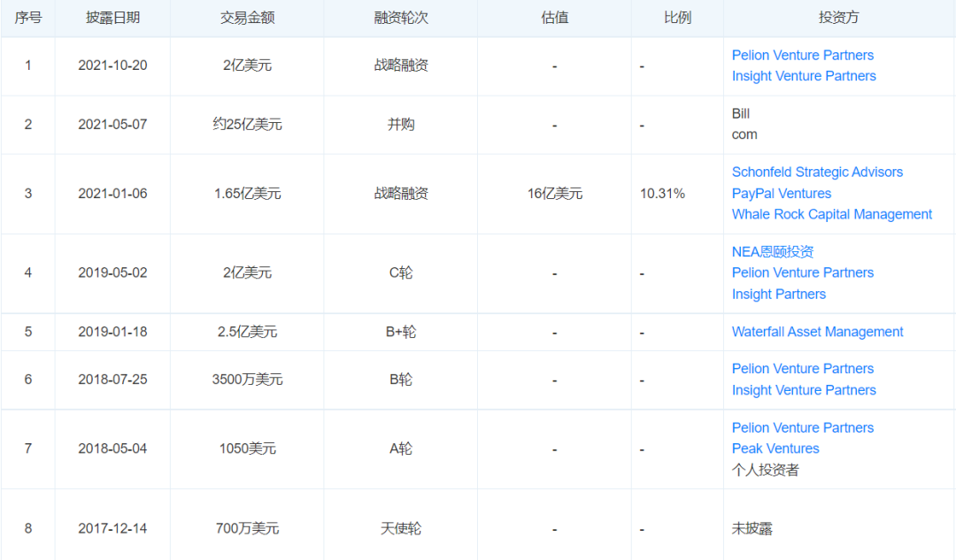Select the B+轮 round cell
The width and height of the screenshot is (956, 560).
tap(401, 332)
